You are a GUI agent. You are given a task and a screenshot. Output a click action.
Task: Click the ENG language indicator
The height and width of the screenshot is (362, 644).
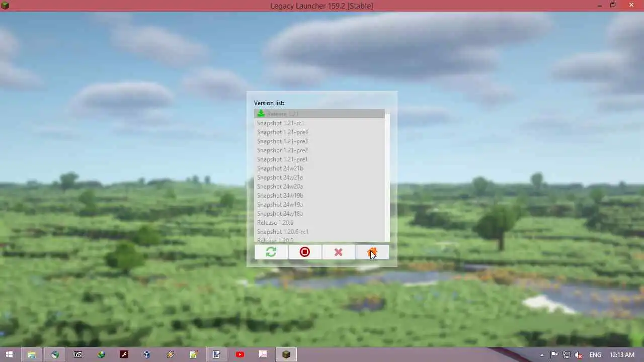pyautogui.click(x=595, y=355)
